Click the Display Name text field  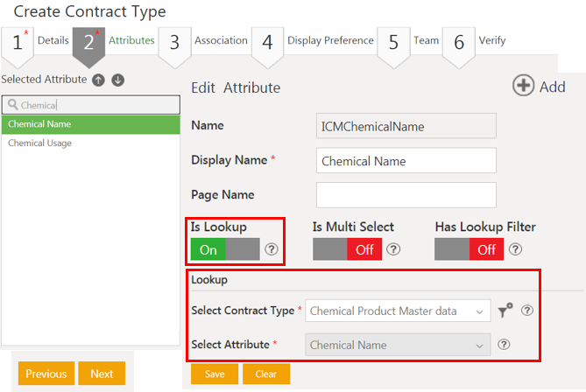coord(406,161)
